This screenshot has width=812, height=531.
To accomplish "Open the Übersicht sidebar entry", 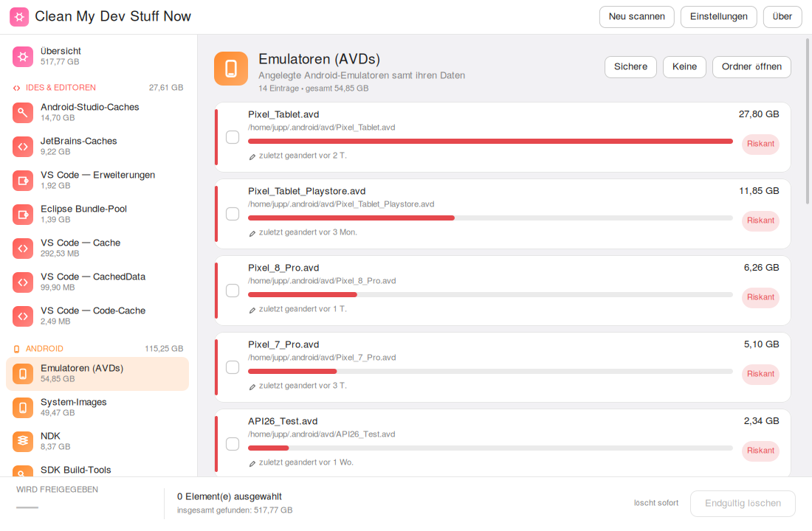I will [x=97, y=56].
